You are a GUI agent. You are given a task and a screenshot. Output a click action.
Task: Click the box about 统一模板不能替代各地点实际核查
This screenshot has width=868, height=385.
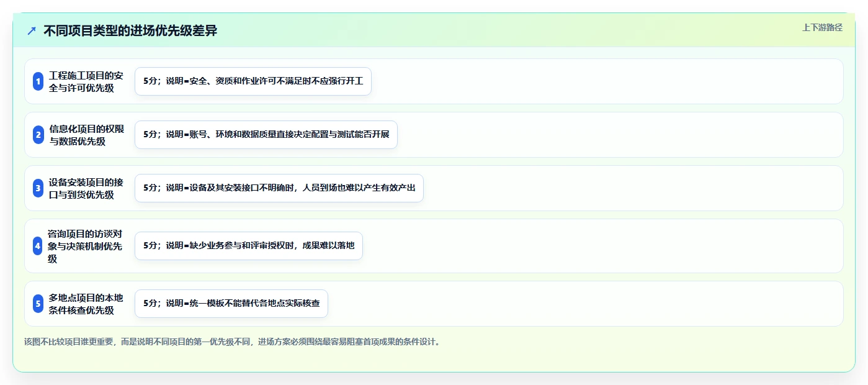coord(231,304)
